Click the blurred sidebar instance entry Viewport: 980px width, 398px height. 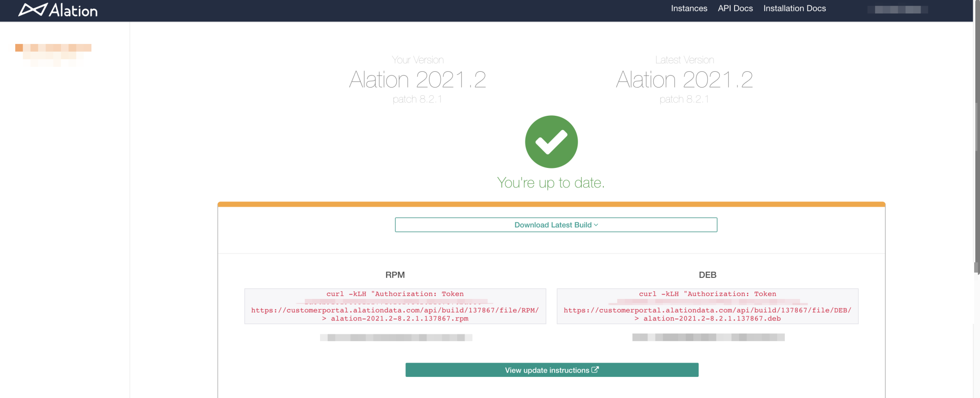[53, 55]
